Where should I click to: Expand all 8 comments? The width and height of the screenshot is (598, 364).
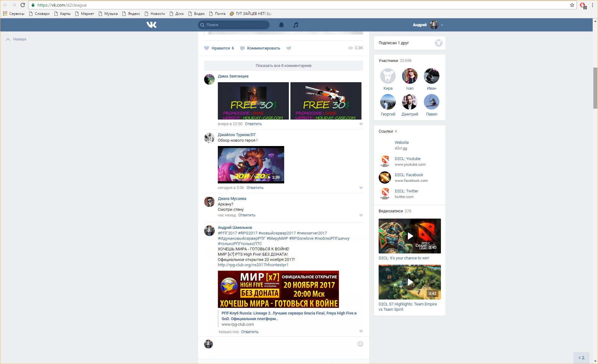pos(283,66)
